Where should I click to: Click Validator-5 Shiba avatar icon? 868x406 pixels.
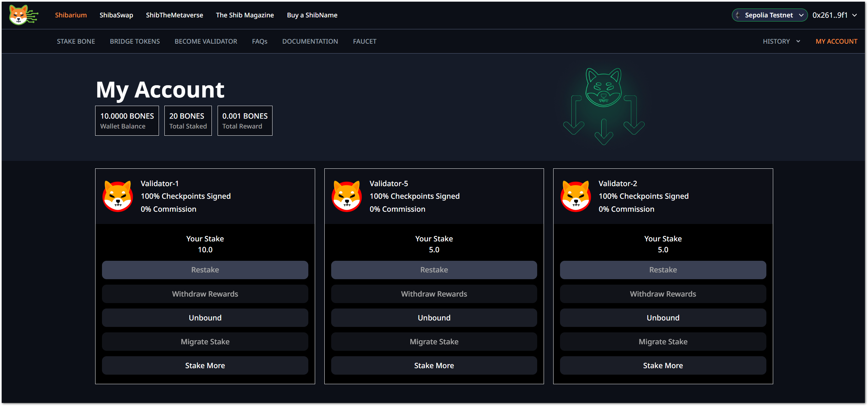point(347,196)
